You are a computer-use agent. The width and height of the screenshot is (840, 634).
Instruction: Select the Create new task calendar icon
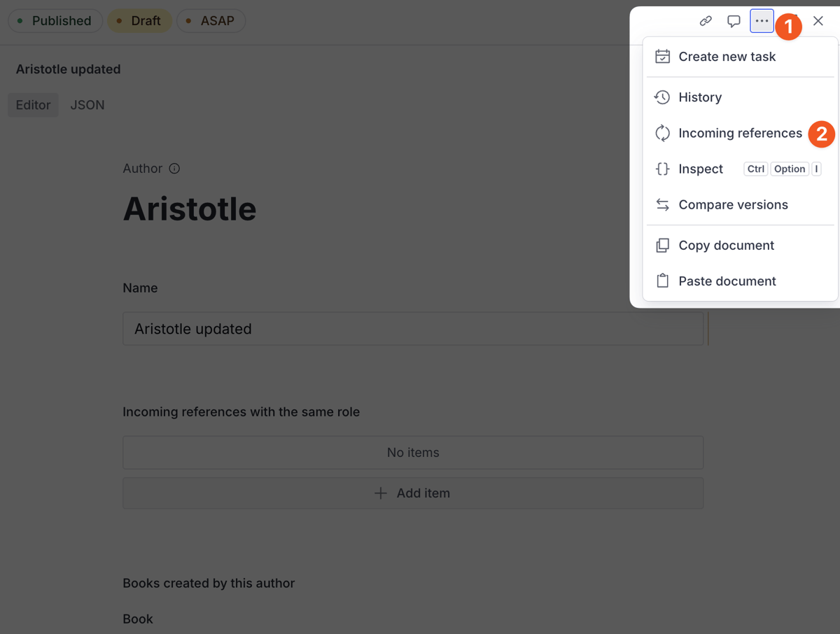[x=662, y=56]
